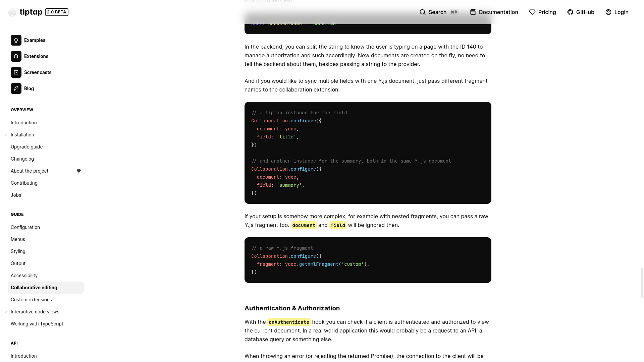The height and width of the screenshot is (362, 644).
Task: Open the search with the magnifier icon
Action: click(423, 12)
